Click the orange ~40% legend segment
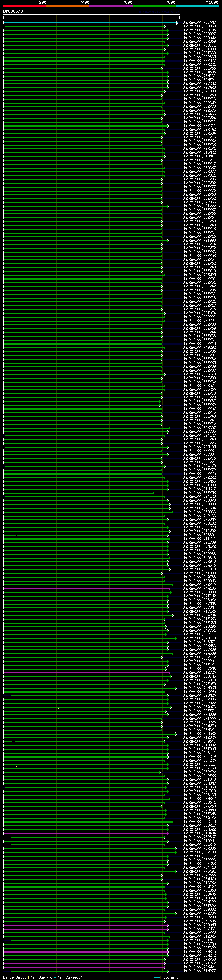222x980 pixels. tap(68, 6)
